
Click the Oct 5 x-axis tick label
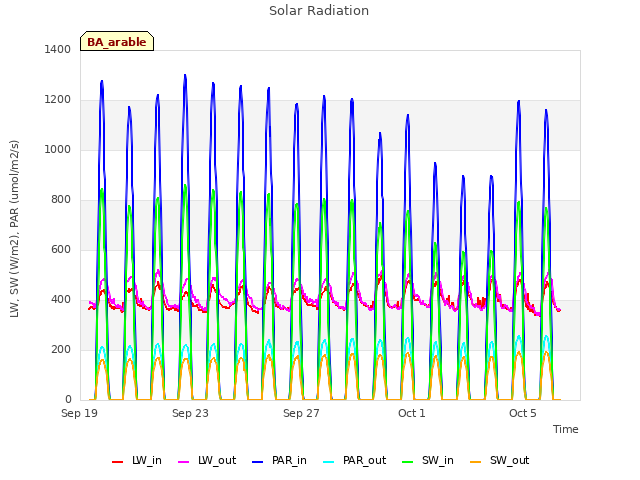tap(523, 413)
